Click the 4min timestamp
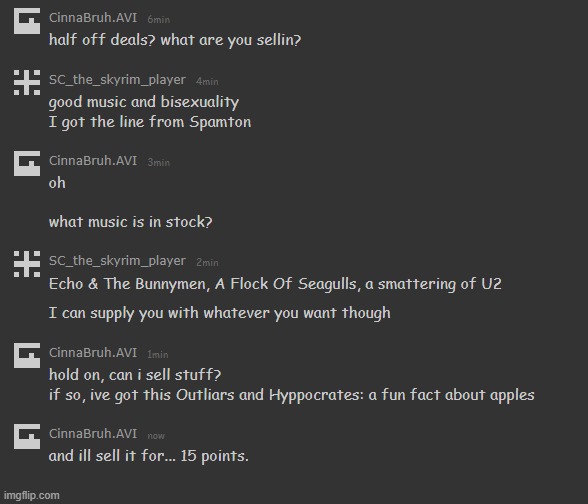 [x=207, y=81]
